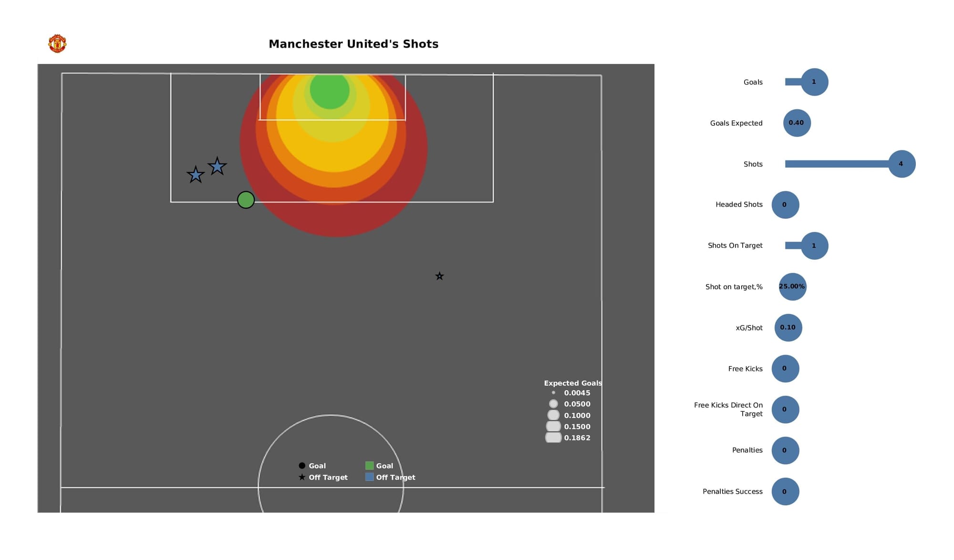Click the Penalties Success metric button
954x560 pixels.
pos(784,491)
